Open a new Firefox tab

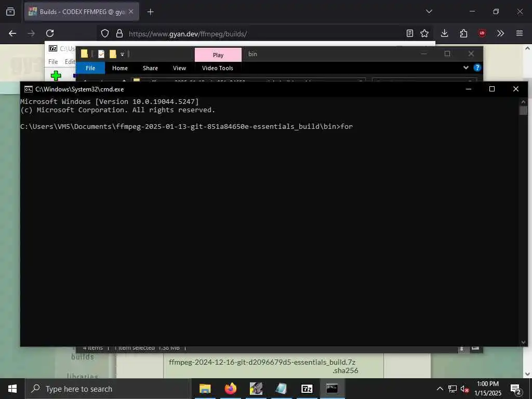(x=150, y=12)
